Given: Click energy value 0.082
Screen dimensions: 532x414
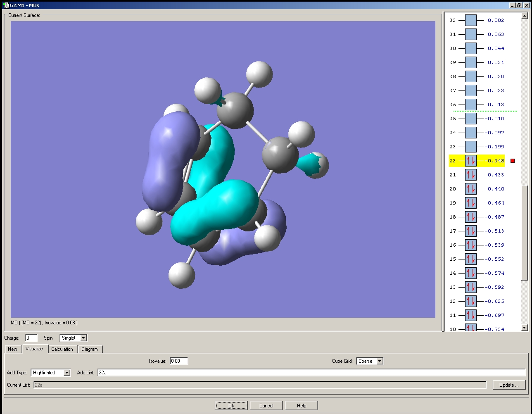Looking at the screenshot, I should tap(496, 20).
